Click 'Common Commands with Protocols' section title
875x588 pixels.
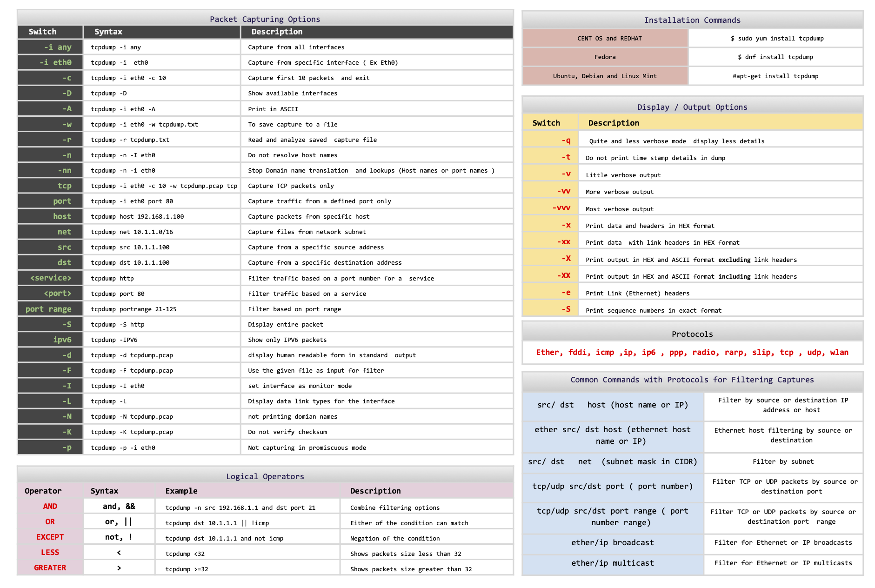pos(692,380)
